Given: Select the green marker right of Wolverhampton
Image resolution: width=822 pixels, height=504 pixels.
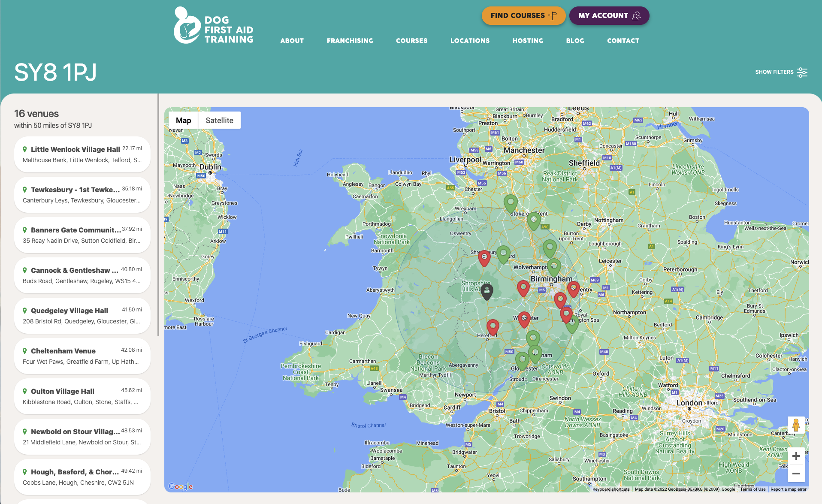Looking at the screenshot, I should [554, 267].
